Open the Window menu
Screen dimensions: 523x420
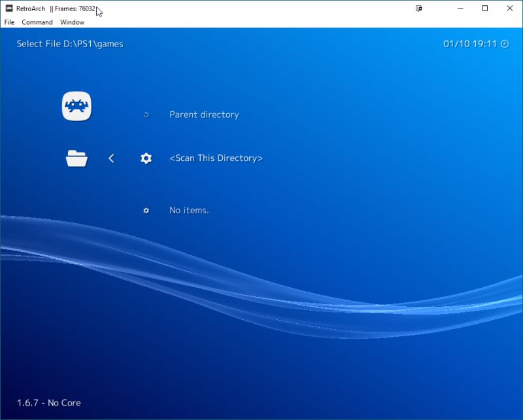point(72,22)
